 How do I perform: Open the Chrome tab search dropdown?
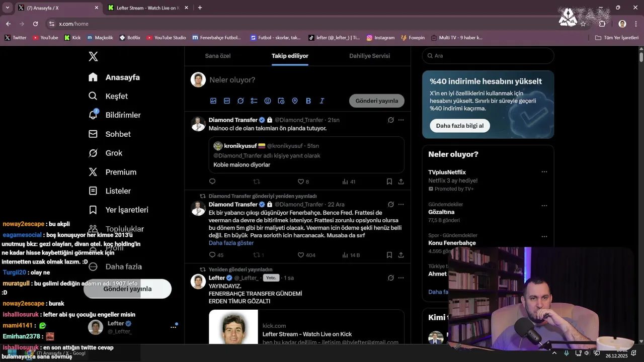(7, 8)
